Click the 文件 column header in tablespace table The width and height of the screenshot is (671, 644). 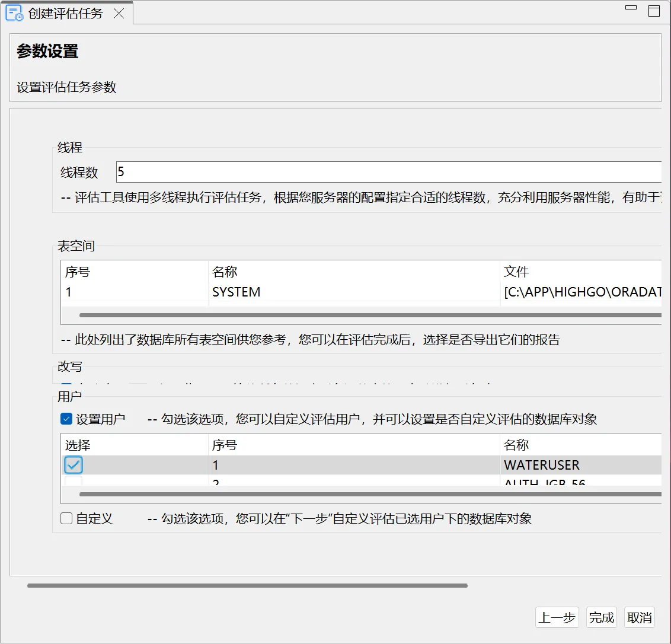[x=516, y=272]
